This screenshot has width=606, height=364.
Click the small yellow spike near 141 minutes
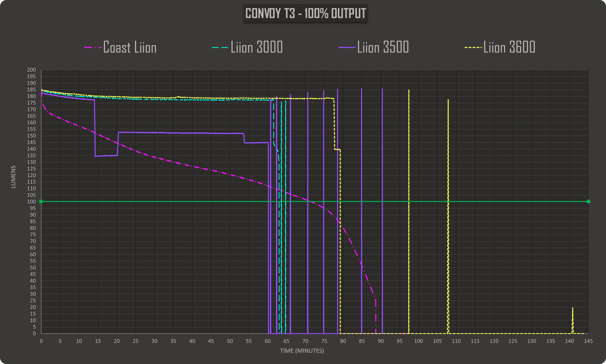(573, 319)
